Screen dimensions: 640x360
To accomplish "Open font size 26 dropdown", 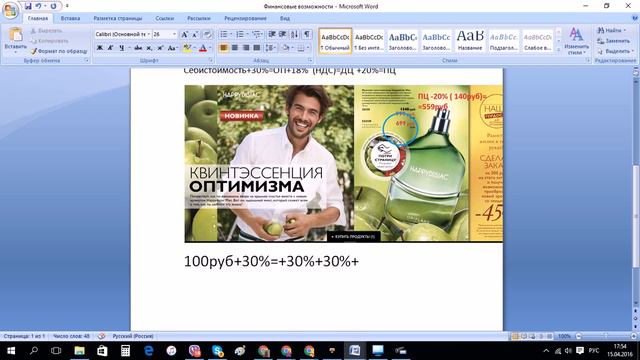I will (174, 34).
